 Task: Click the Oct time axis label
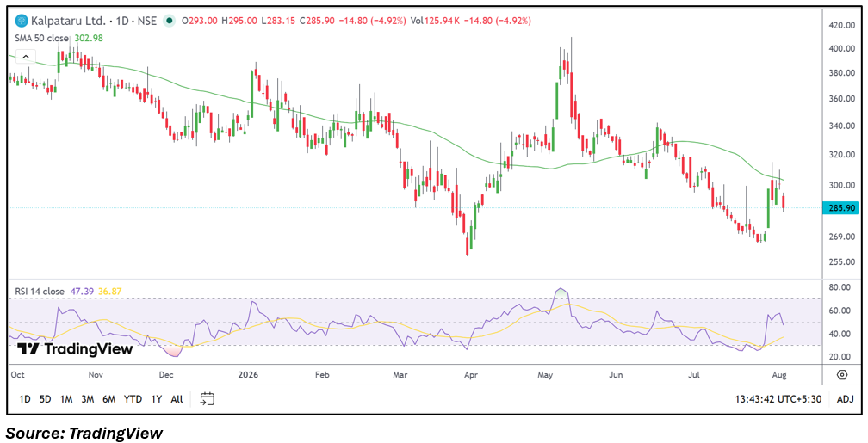tap(17, 374)
